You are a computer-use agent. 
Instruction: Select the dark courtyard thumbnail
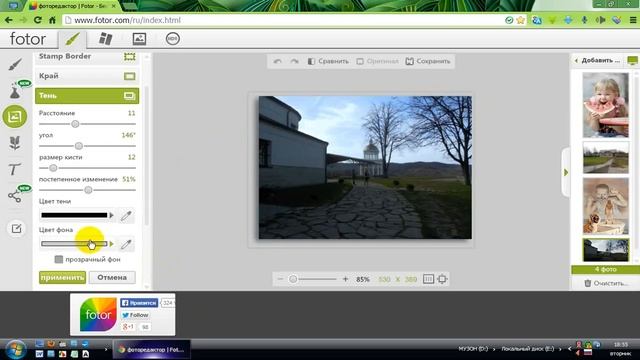tap(605, 250)
